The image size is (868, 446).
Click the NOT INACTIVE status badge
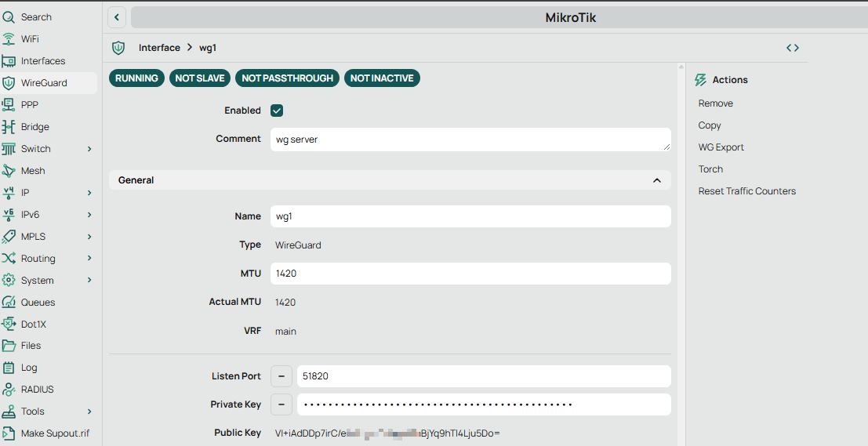(x=382, y=78)
